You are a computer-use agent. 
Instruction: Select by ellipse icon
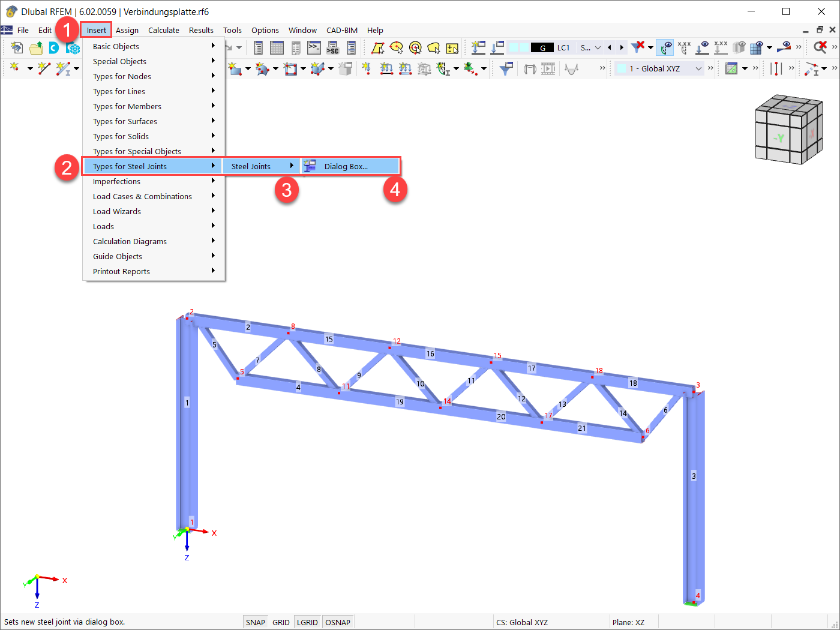pyautogui.click(x=396, y=47)
